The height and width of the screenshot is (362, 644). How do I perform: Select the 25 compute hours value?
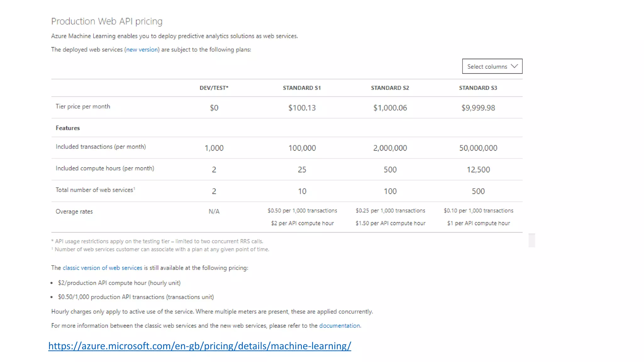pyautogui.click(x=302, y=170)
